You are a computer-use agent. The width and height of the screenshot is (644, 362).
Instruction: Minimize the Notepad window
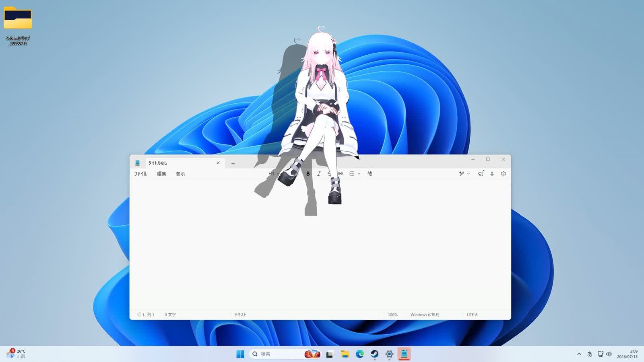click(x=473, y=160)
